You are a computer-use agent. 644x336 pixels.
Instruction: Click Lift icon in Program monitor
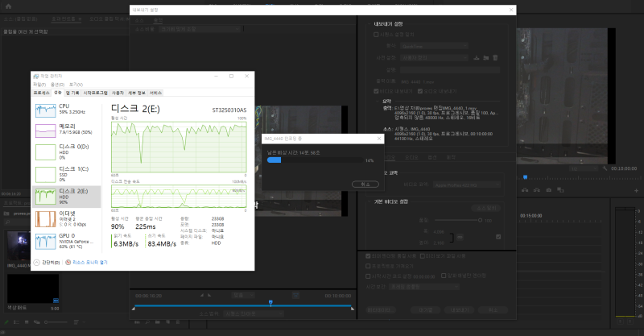coord(525,190)
